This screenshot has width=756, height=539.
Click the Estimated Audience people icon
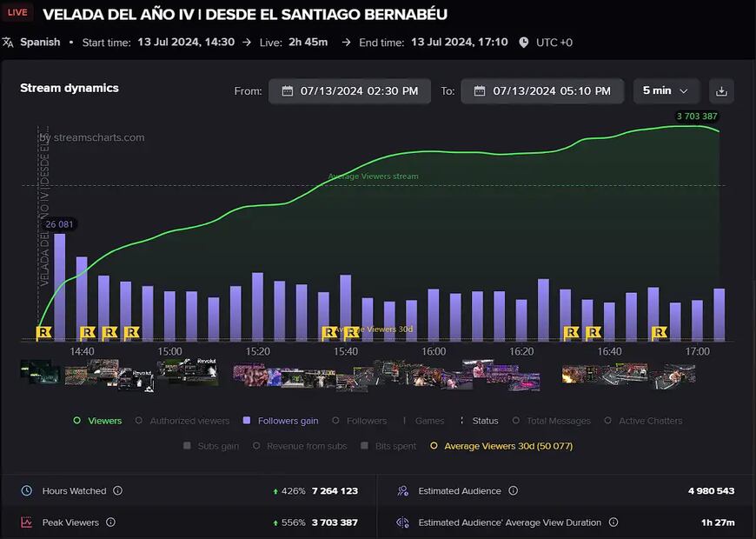(x=401, y=490)
